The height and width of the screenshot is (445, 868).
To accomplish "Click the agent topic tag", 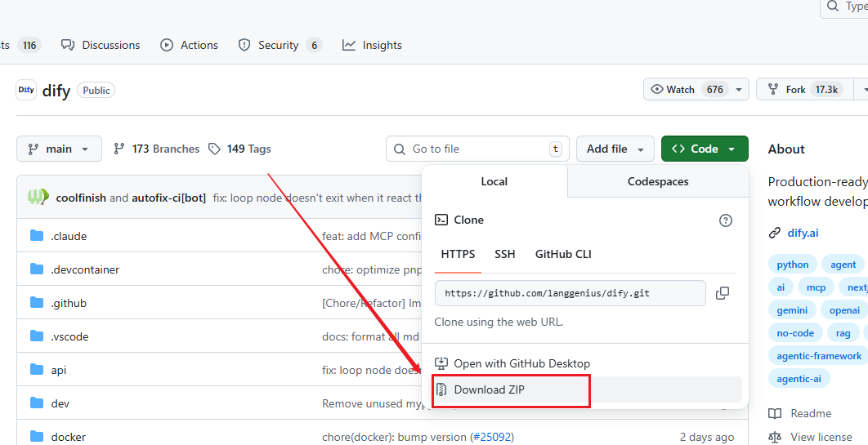I will pyautogui.click(x=843, y=265).
